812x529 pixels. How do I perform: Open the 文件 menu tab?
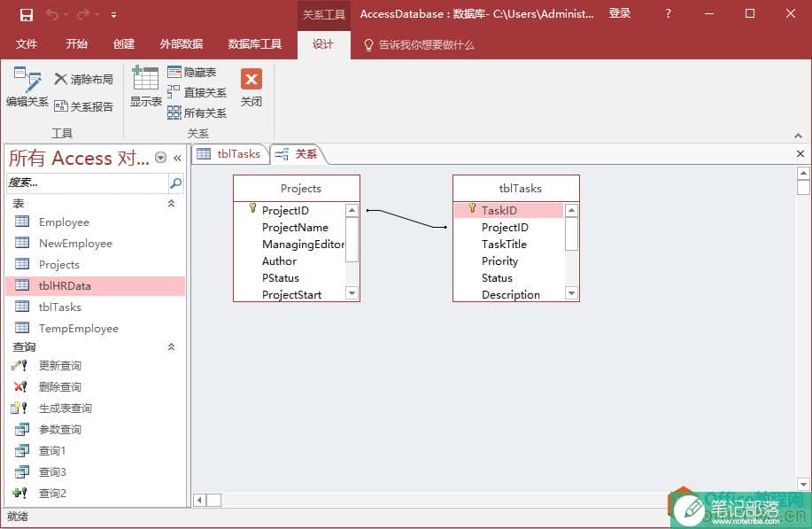pyautogui.click(x=27, y=44)
